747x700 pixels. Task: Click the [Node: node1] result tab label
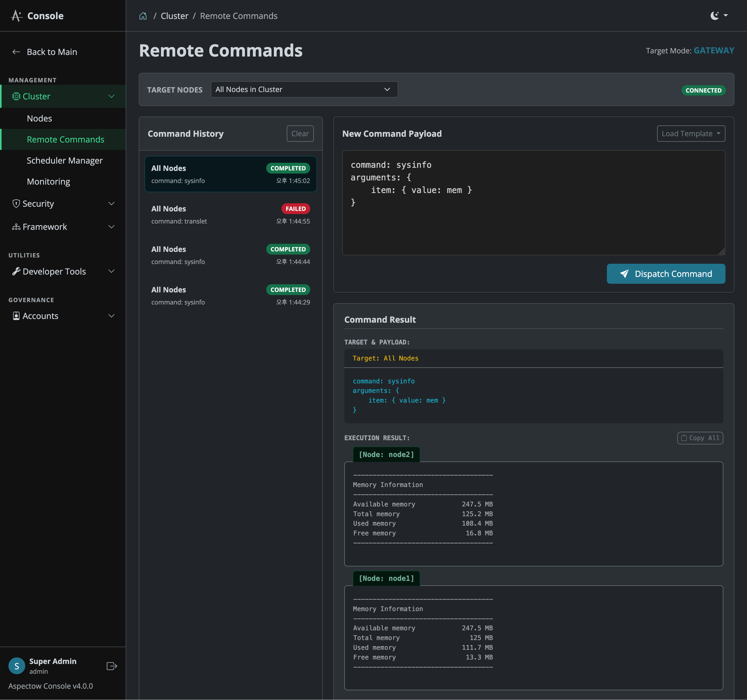pyautogui.click(x=386, y=578)
